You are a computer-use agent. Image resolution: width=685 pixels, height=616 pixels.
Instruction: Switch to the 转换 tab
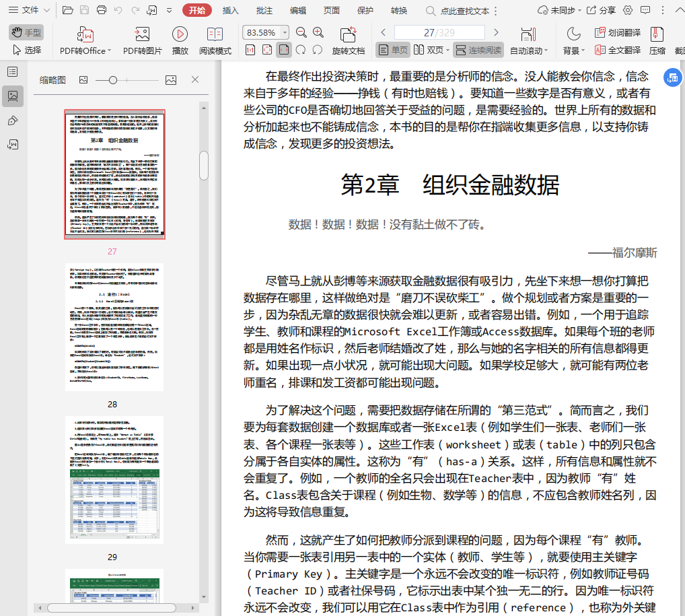coord(399,11)
